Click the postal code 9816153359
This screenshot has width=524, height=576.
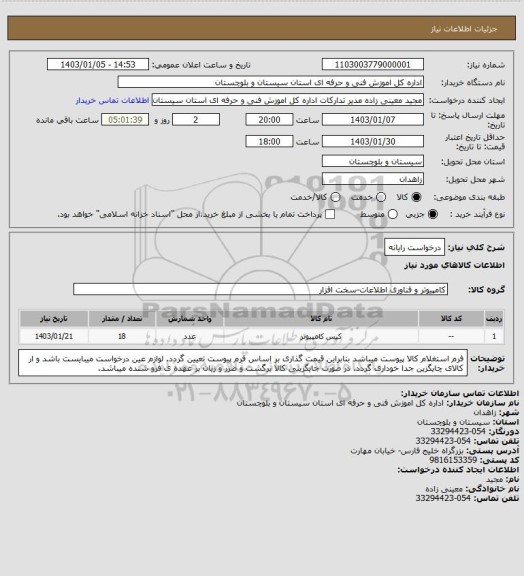pyautogui.click(x=453, y=460)
